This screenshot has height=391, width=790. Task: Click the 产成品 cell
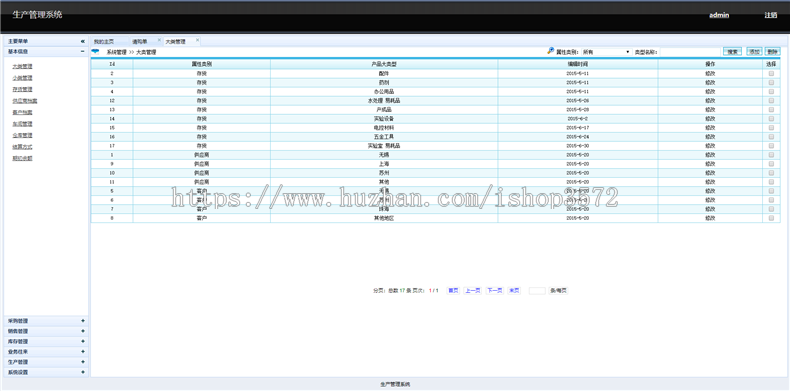pyautogui.click(x=384, y=109)
